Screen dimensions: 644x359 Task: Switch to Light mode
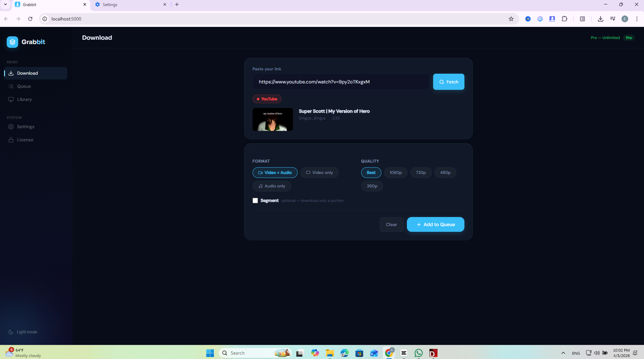(23, 332)
